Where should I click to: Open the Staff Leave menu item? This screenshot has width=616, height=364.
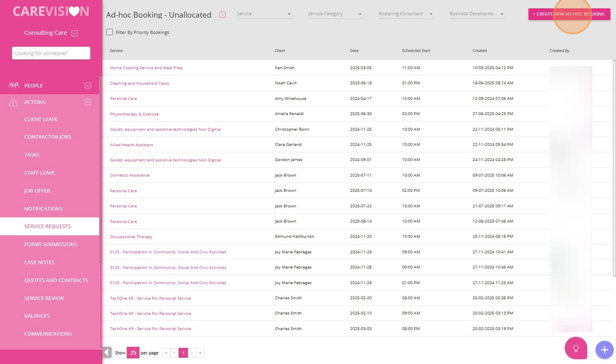tap(40, 173)
